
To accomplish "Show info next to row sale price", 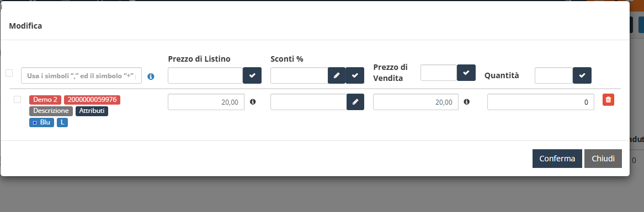I will coord(466,102).
